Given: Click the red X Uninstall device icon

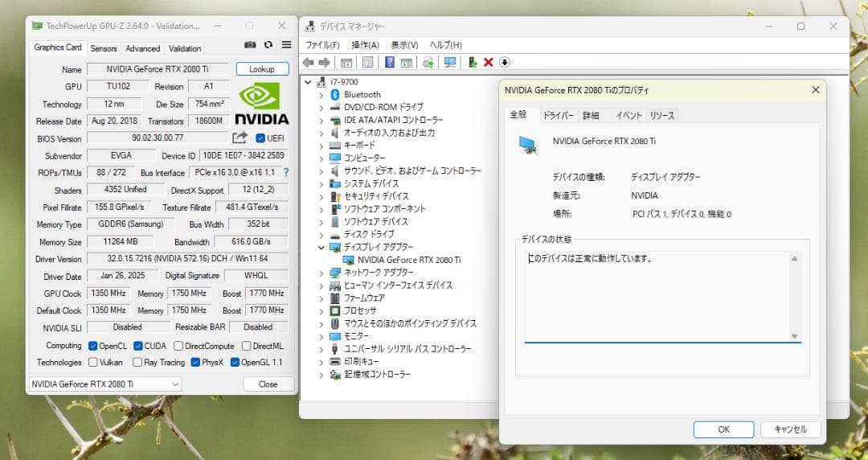Looking at the screenshot, I should [489, 63].
